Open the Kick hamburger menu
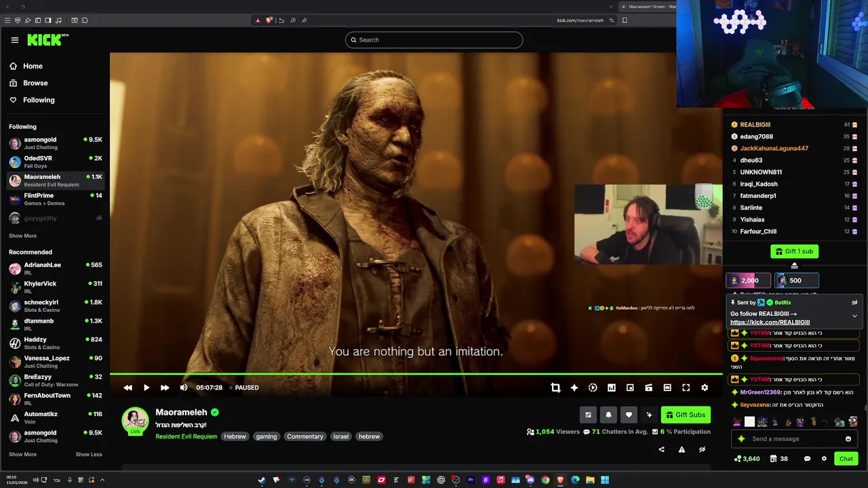 (14, 40)
